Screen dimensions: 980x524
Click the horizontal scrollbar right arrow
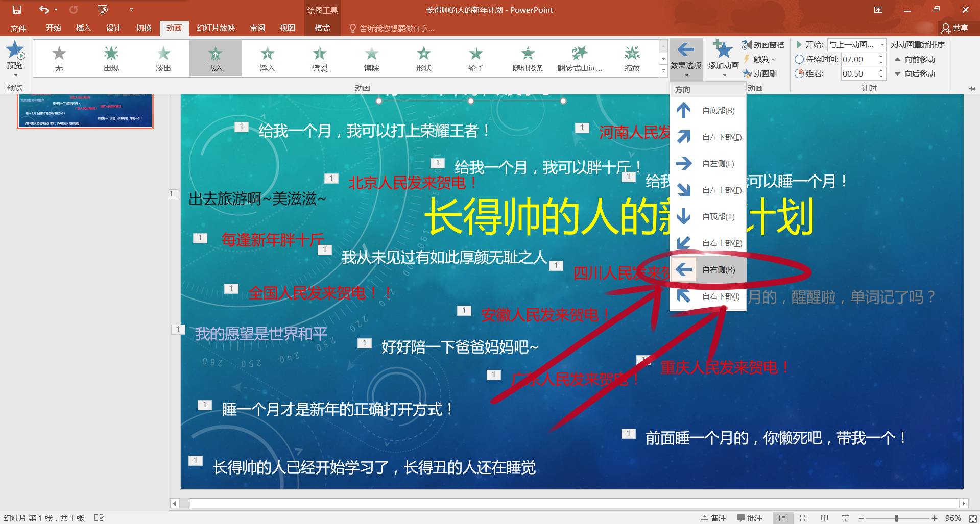964,503
